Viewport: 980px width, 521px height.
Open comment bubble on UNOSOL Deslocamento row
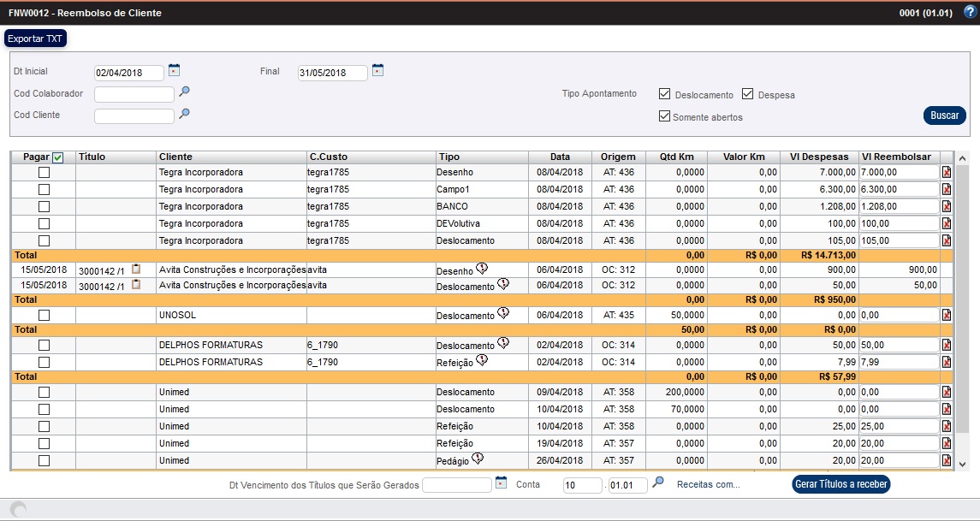(503, 314)
